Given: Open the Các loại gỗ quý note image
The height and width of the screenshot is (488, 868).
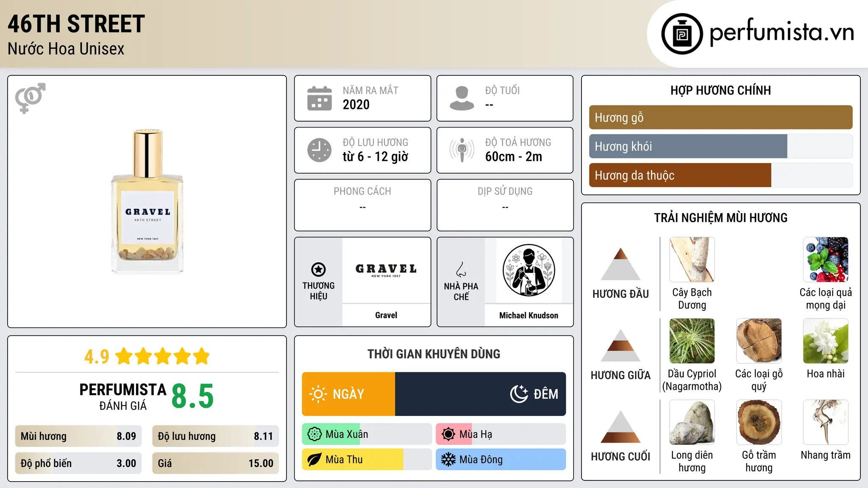Looking at the screenshot, I should point(759,341).
